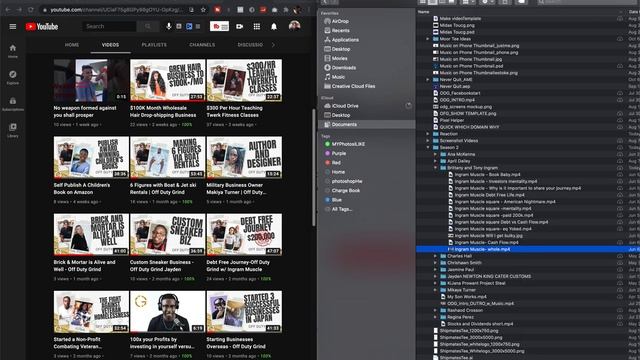The width and height of the screenshot is (640, 360).
Task: Collapse the Brittany and Tony Ingram folder
Action: [x=435, y=168]
